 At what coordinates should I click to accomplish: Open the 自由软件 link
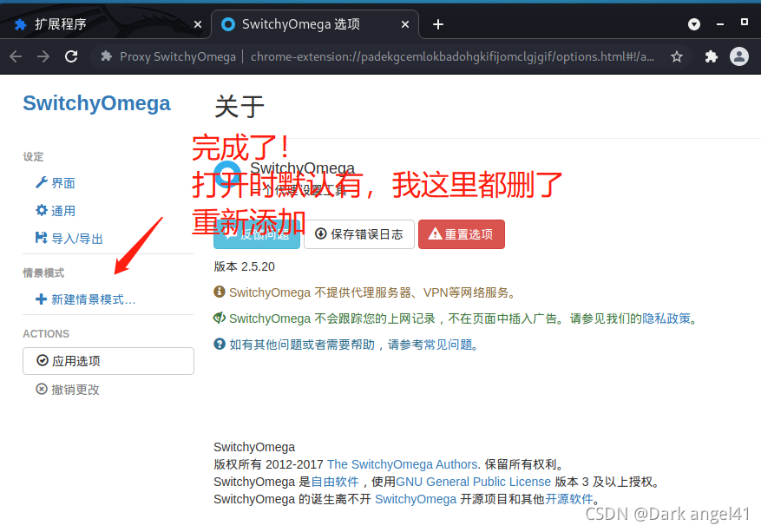[335, 482]
